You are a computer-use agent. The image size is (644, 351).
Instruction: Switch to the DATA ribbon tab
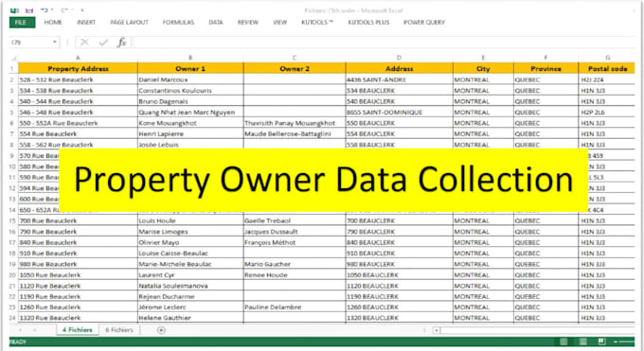tap(216, 22)
